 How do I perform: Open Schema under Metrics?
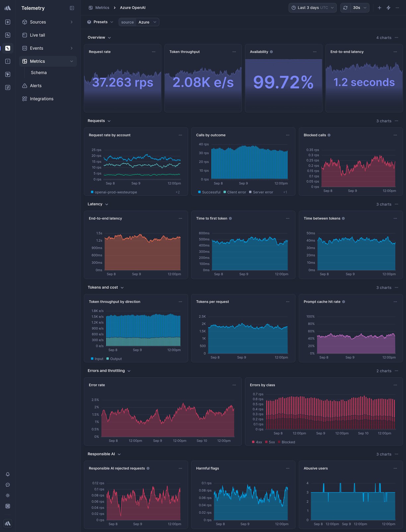[x=39, y=73]
